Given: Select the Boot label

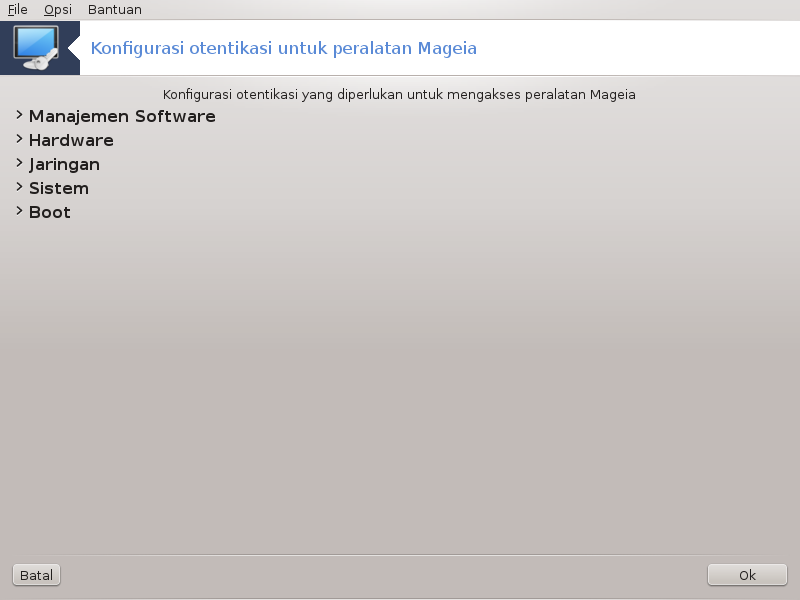Looking at the screenshot, I should point(49,212).
